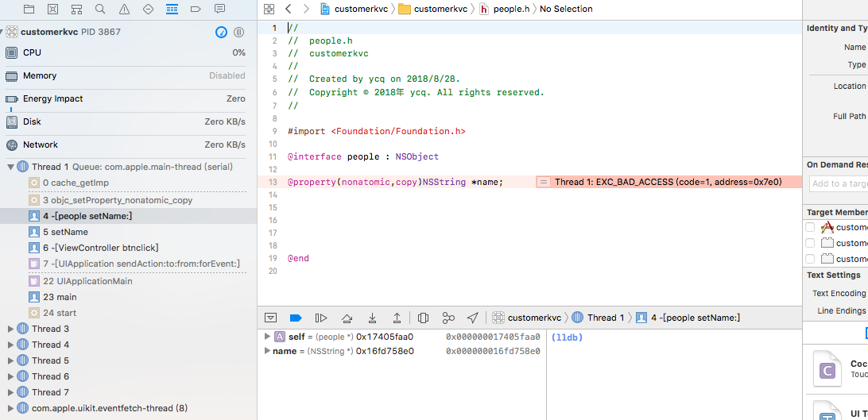
Task: Click the debug gauge view icon beside PID
Action: [x=221, y=32]
